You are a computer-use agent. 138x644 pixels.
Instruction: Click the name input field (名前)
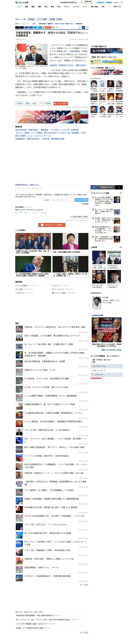pos(62,200)
